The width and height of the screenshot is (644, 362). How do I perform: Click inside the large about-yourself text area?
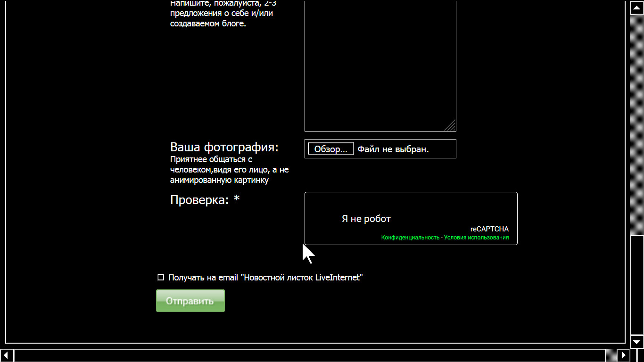tap(380, 66)
